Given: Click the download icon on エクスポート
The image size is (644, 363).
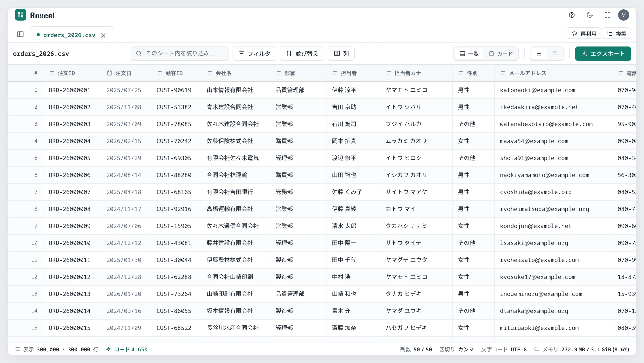Looking at the screenshot, I should (584, 53).
